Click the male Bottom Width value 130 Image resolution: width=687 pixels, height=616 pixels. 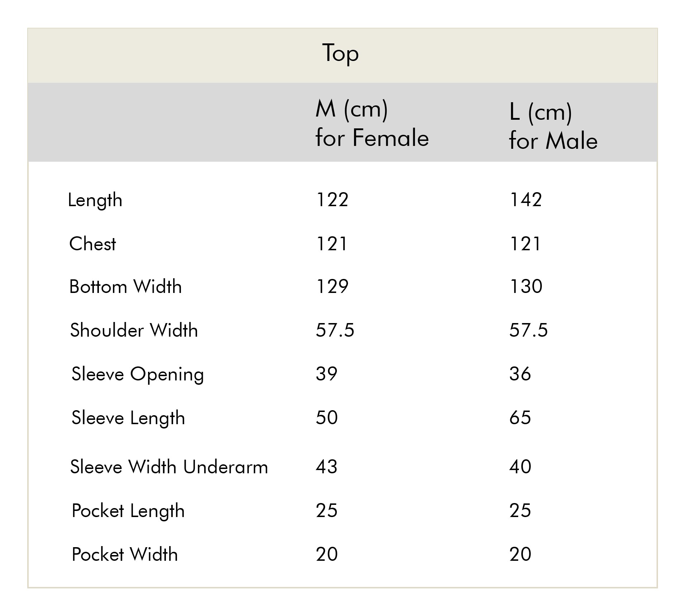[x=526, y=286]
